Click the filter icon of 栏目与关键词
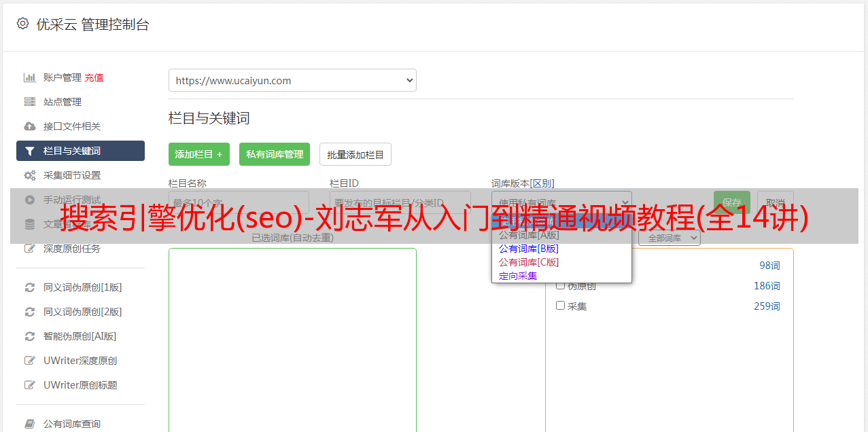This screenshot has width=868, height=432. point(30,151)
